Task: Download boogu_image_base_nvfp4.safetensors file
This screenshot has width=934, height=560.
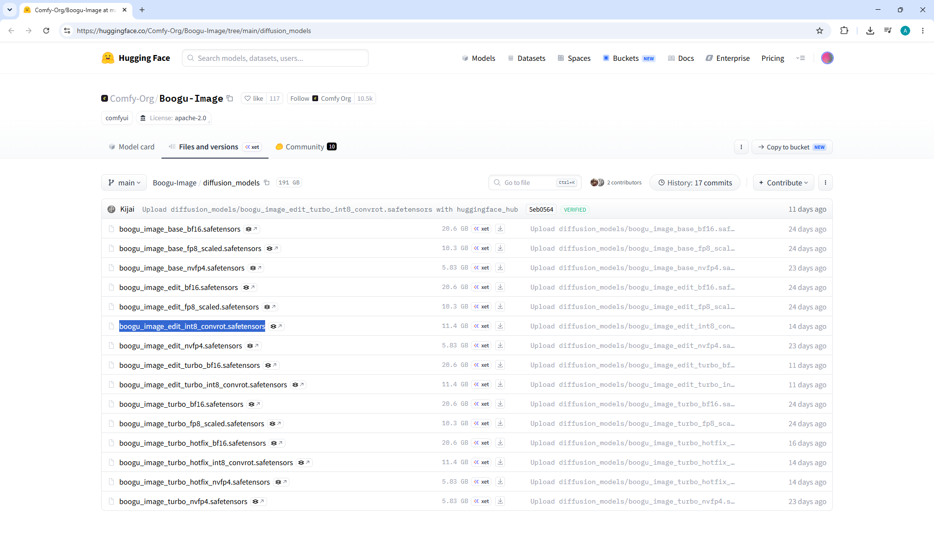Action: tap(500, 268)
